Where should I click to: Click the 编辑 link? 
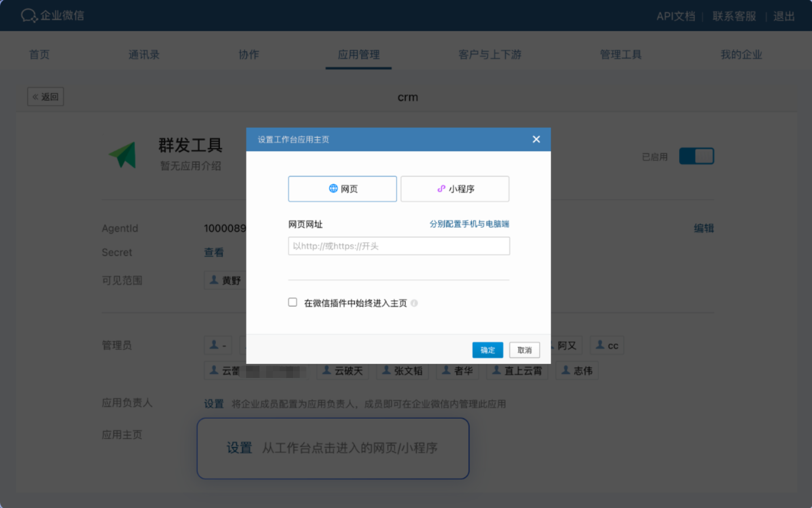click(704, 228)
